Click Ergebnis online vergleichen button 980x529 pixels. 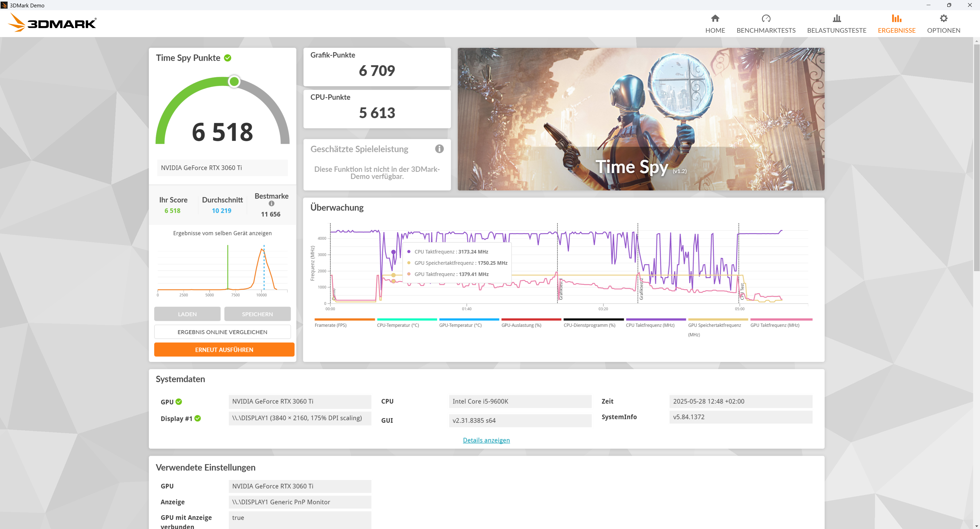[x=222, y=332]
